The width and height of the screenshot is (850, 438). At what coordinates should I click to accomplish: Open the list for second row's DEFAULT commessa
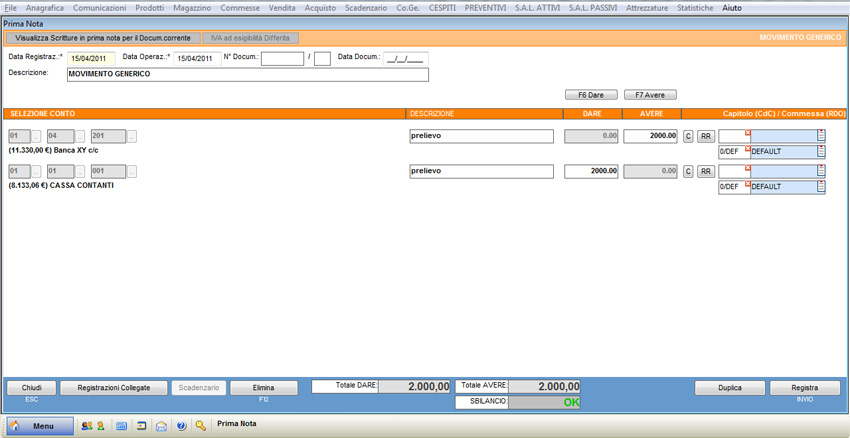click(x=821, y=187)
